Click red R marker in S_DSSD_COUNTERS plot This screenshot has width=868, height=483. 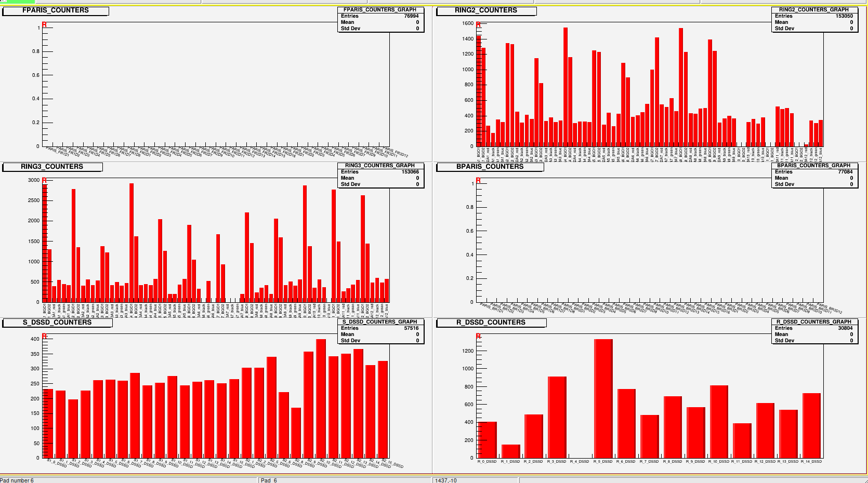point(44,337)
